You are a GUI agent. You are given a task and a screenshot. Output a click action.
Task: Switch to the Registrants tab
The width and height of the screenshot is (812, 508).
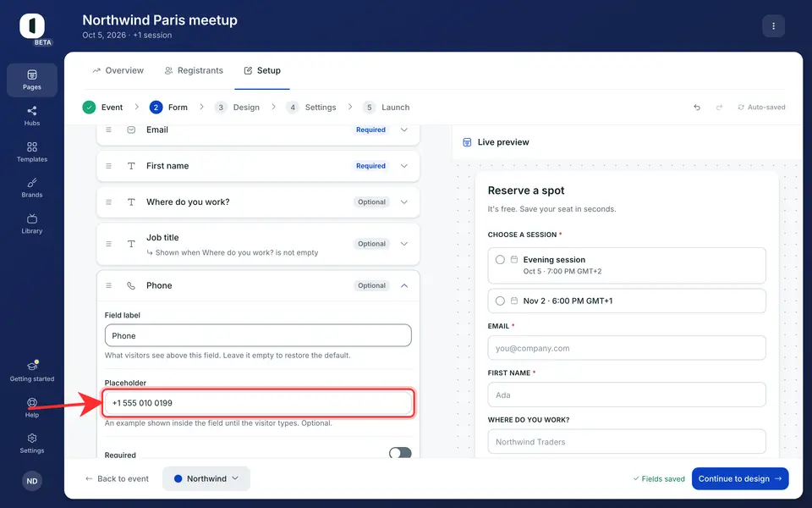(x=194, y=70)
